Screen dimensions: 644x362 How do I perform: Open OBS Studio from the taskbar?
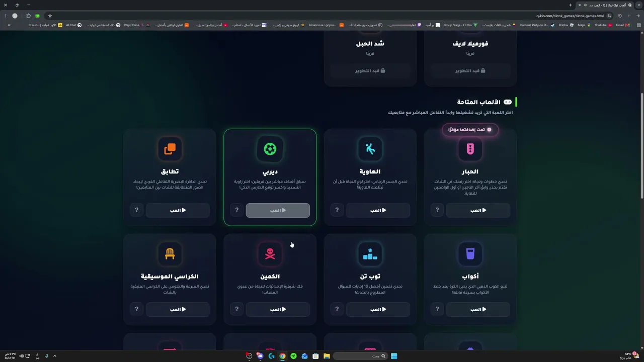click(x=249, y=356)
